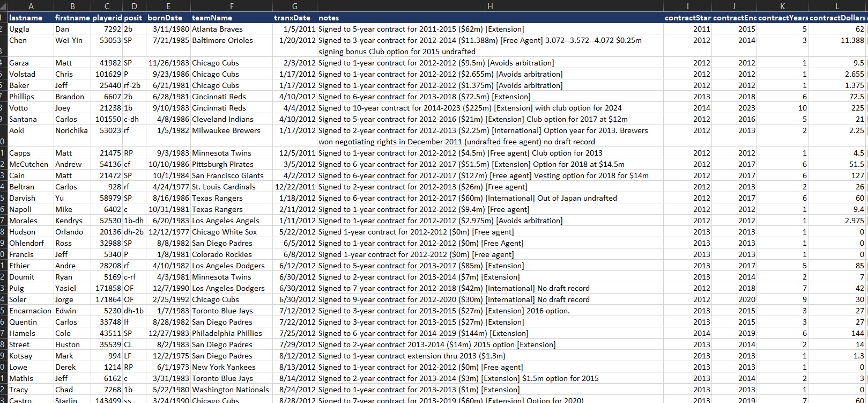Select the 'Uggla' lastname cell
Viewport: 868px width, 403px height.
(19, 29)
